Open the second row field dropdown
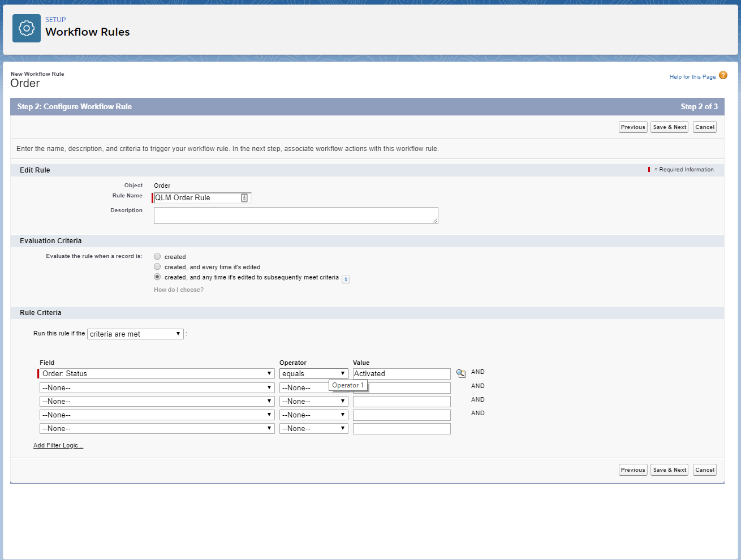 coord(157,387)
